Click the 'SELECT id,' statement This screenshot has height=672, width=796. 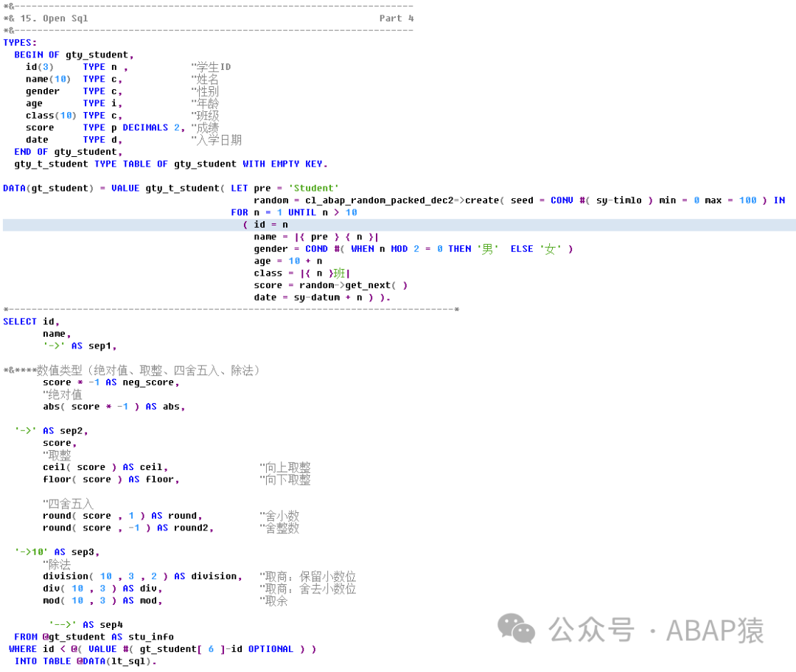[x=32, y=322]
